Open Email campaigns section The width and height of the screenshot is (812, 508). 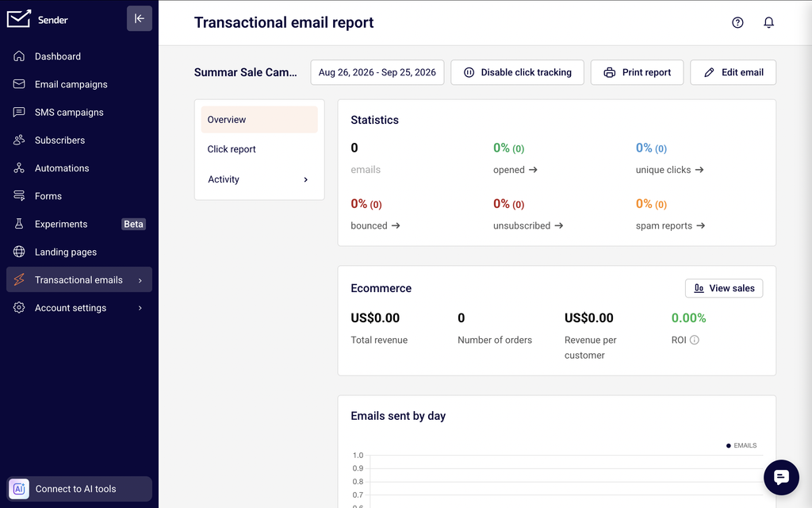(79, 84)
